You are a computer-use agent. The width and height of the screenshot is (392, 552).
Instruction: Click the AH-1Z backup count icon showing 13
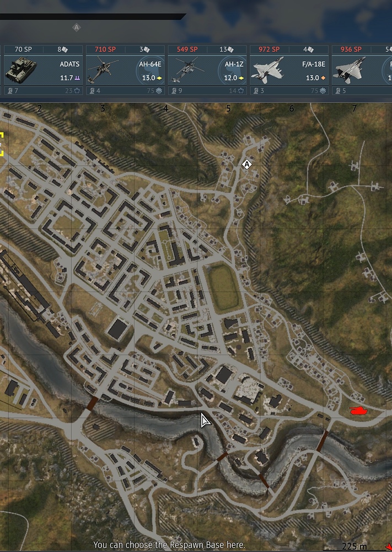[x=227, y=49]
